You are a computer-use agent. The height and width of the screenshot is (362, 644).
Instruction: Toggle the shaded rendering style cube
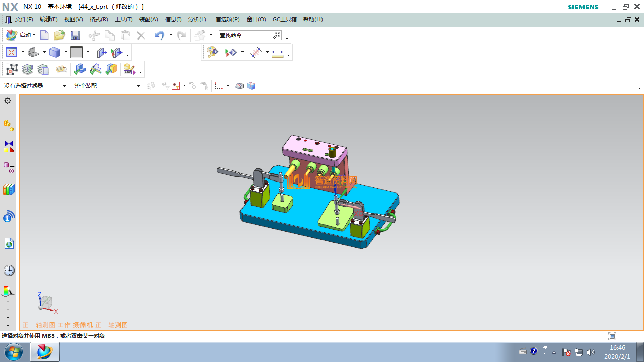pyautogui.click(x=54, y=52)
